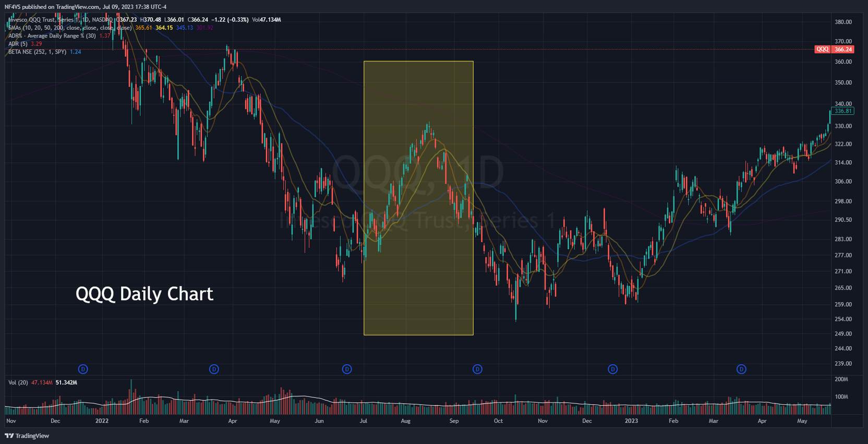Image resolution: width=868 pixels, height=444 pixels.
Task: Click the 306.00 price axis tick
Action: (x=843, y=182)
